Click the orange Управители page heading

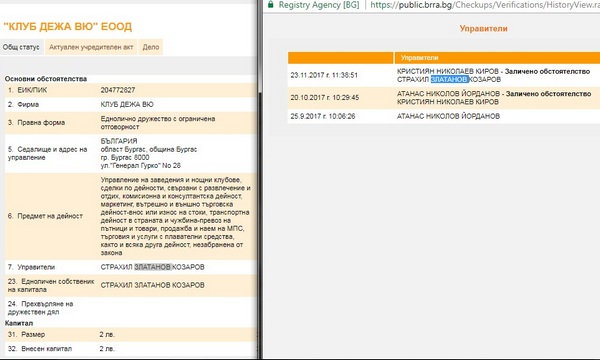point(483,29)
